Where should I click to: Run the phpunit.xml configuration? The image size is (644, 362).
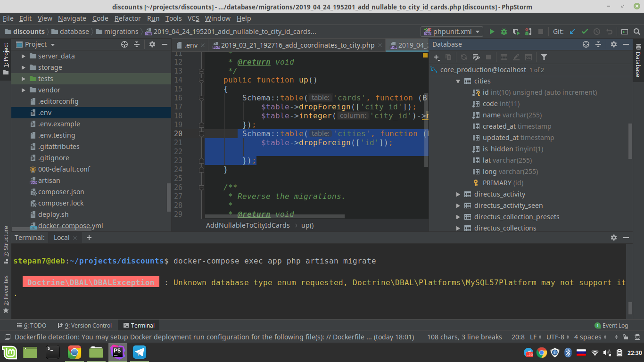492,32
